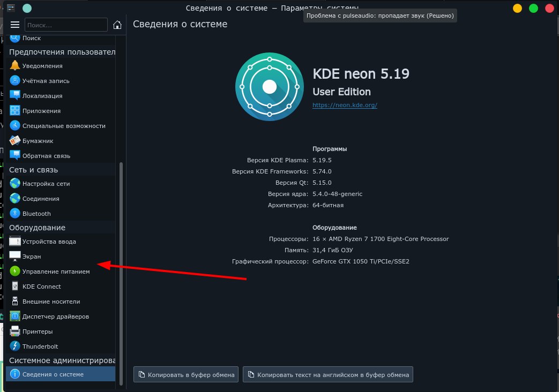Click the Сведения о системе info icon
Screen dimensions: 559x392
14,374
